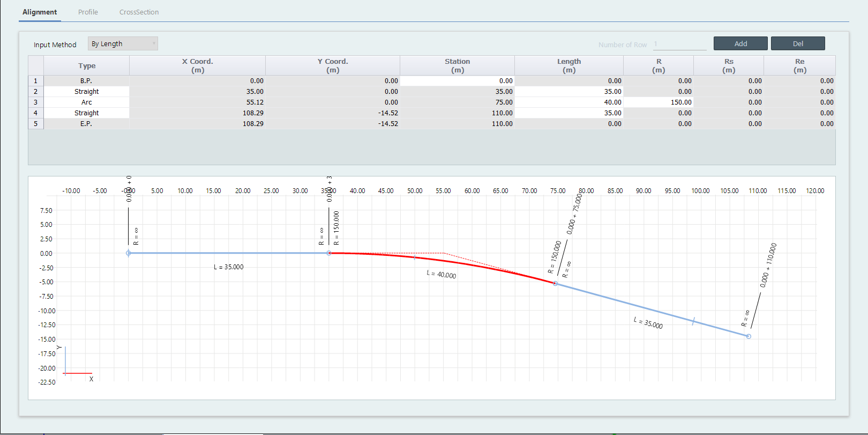Select the E.P. type cell
868x435 pixels.
pos(87,124)
